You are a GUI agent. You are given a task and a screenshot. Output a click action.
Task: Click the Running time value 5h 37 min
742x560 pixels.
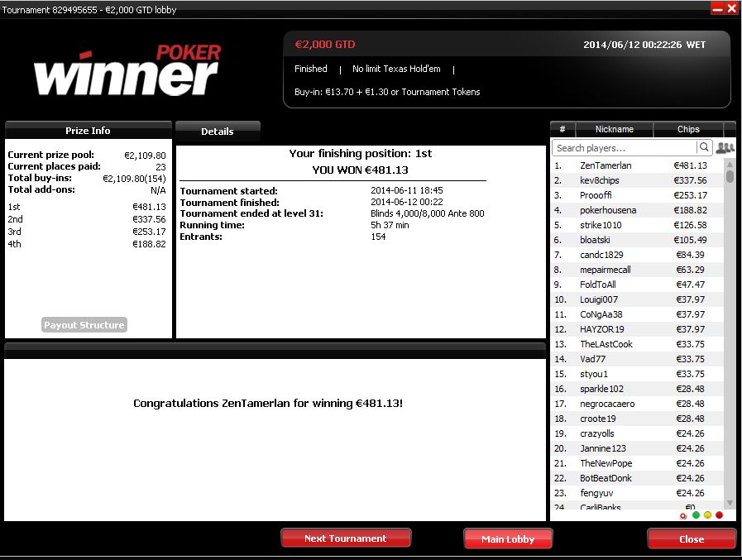pos(390,225)
